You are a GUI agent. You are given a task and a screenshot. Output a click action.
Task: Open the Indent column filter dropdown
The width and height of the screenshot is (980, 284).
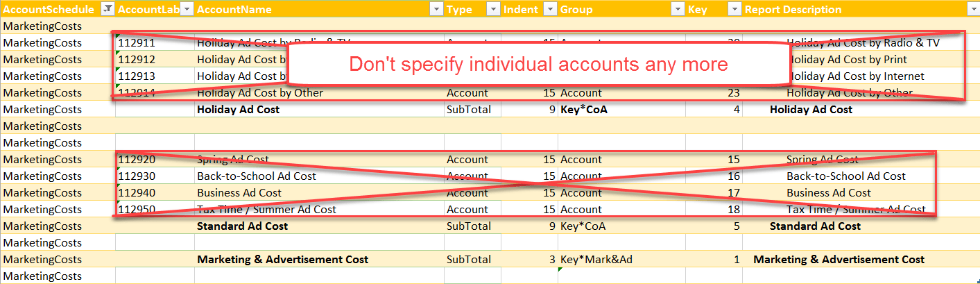point(550,10)
